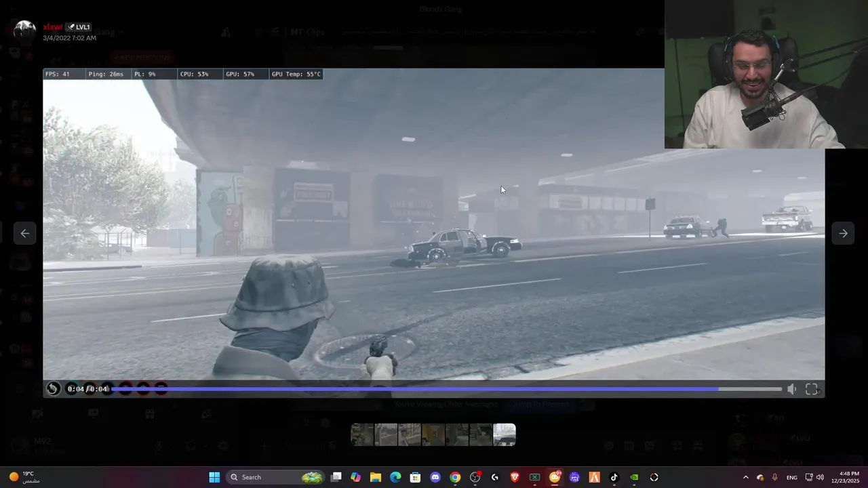Click the xlxwi username
The image size is (868, 488).
(x=52, y=27)
